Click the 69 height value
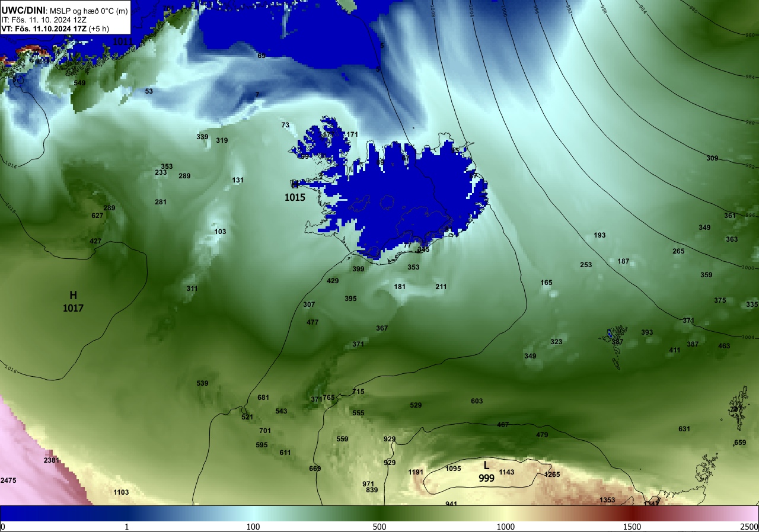 pyautogui.click(x=261, y=56)
